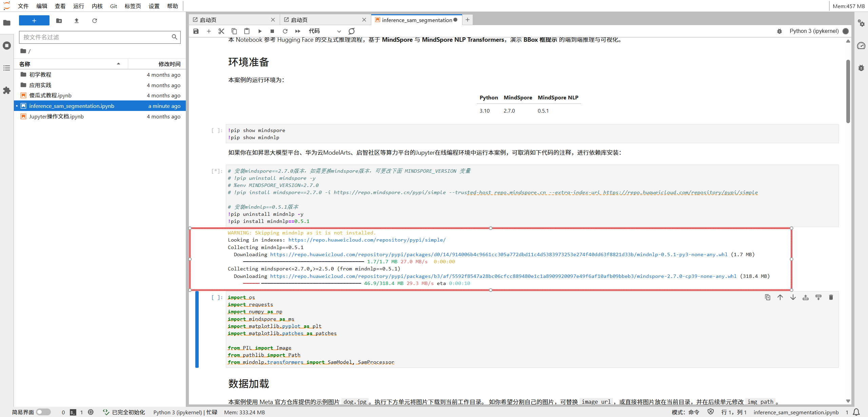This screenshot has width=868, height=417.
Task: Sort files by the 名称 column header
Action: (x=71, y=64)
